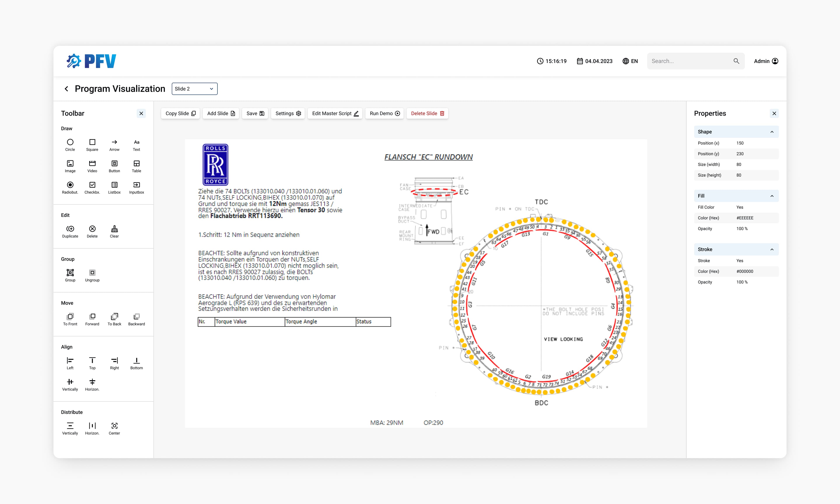This screenshot has width=840, height=504.
Task: Toggle Fill Color Yes value
Action: tap(740, 207)
